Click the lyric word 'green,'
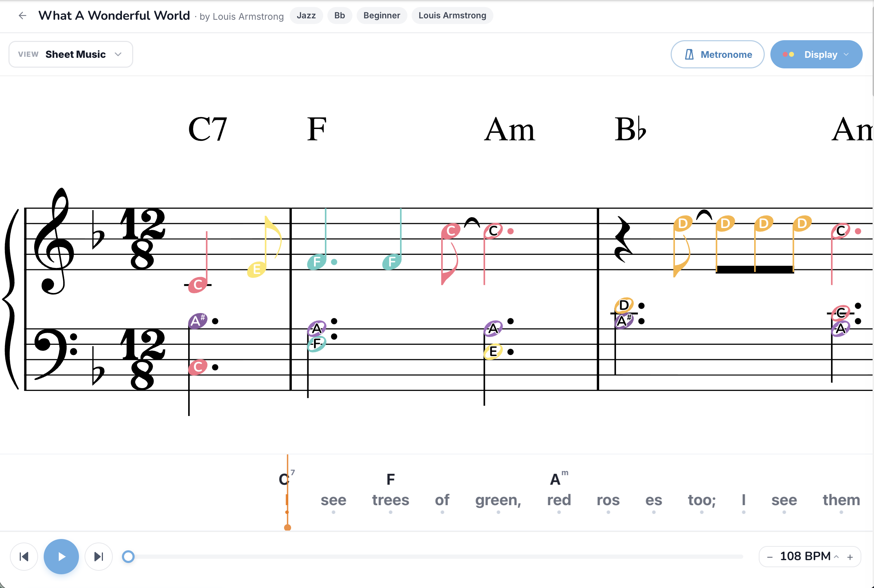Viewport: 874px width, 588px height. click(498, 501)
